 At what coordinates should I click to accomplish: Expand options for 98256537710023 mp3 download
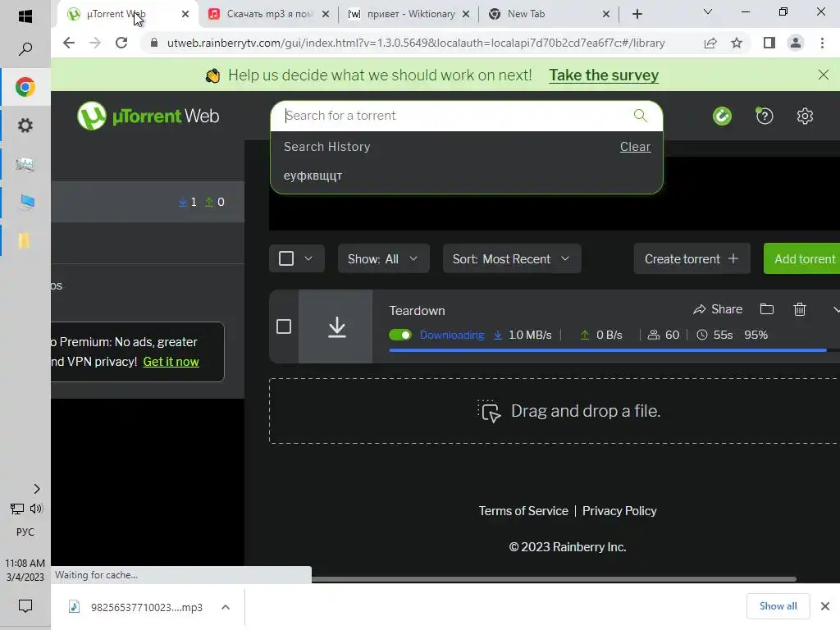tap(226, 607)
